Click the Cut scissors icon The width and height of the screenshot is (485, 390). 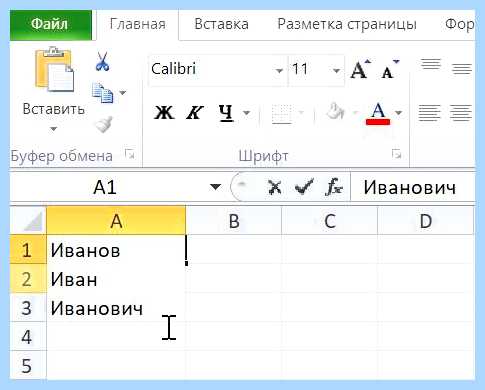(x=102, y=61)
